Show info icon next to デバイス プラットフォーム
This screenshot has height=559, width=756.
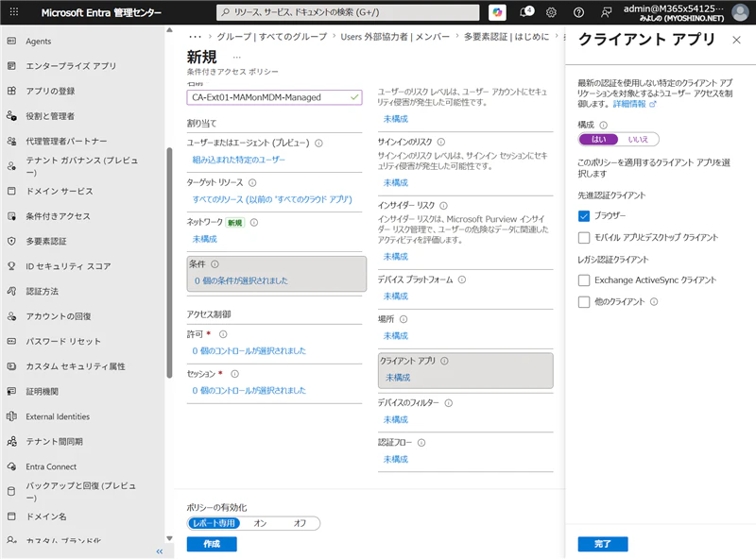[462, 279]
